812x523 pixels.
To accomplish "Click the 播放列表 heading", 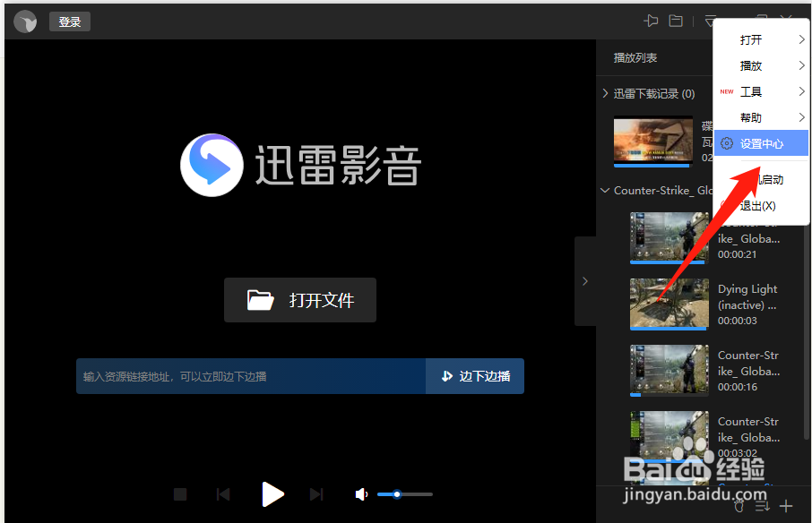I will (x=635, y=58).
